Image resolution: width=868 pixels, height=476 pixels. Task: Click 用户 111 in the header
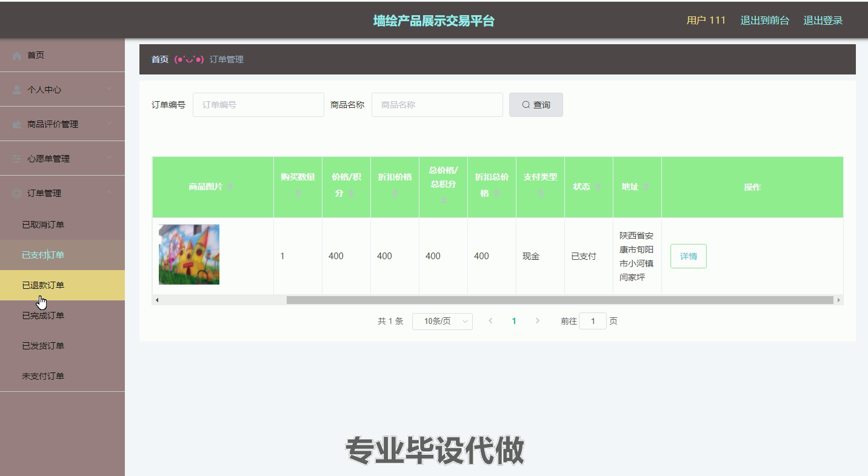706,21
